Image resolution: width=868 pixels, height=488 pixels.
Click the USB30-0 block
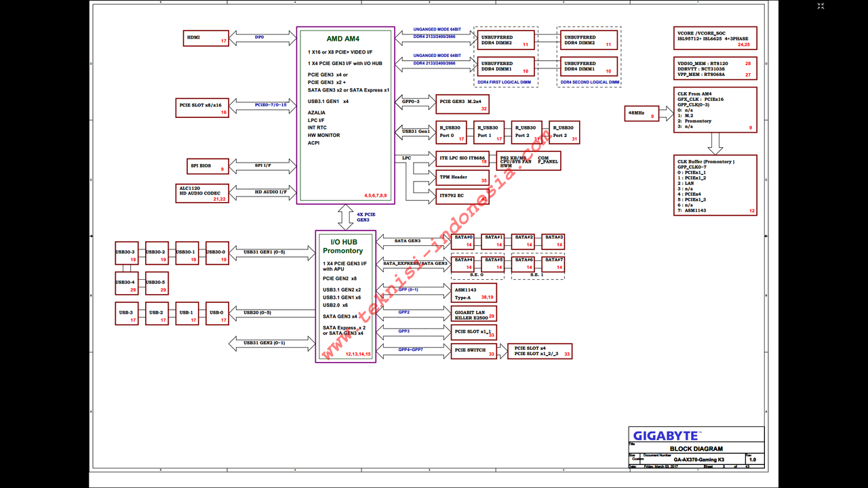217,252
